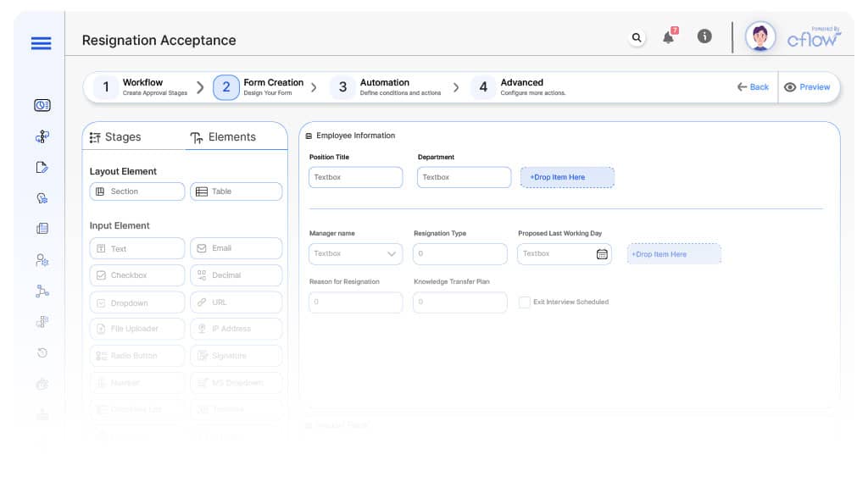Open the document edit icon in sidebar
The height and width of the screenshot is (488, 868).
pos(42,167)
